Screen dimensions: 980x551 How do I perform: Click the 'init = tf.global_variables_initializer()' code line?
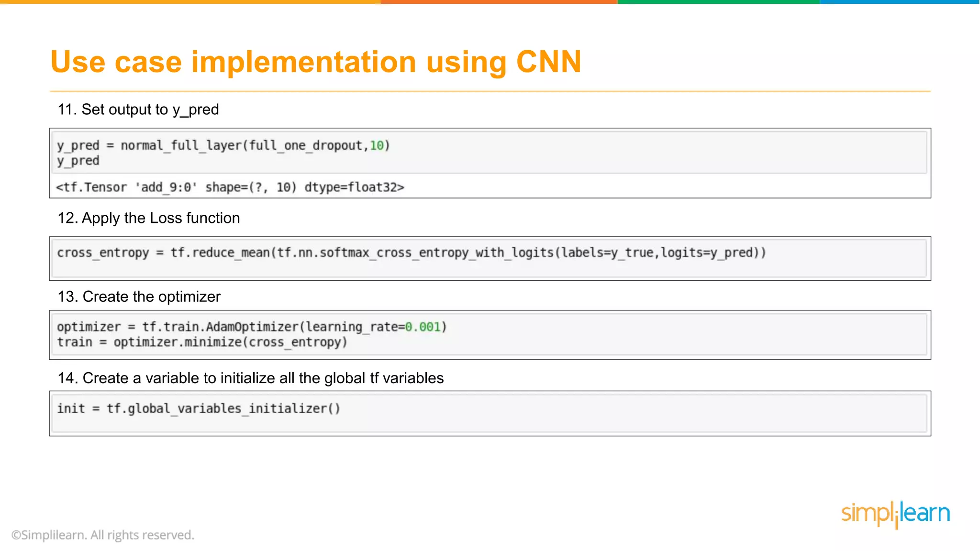click(x=199, y=408)
